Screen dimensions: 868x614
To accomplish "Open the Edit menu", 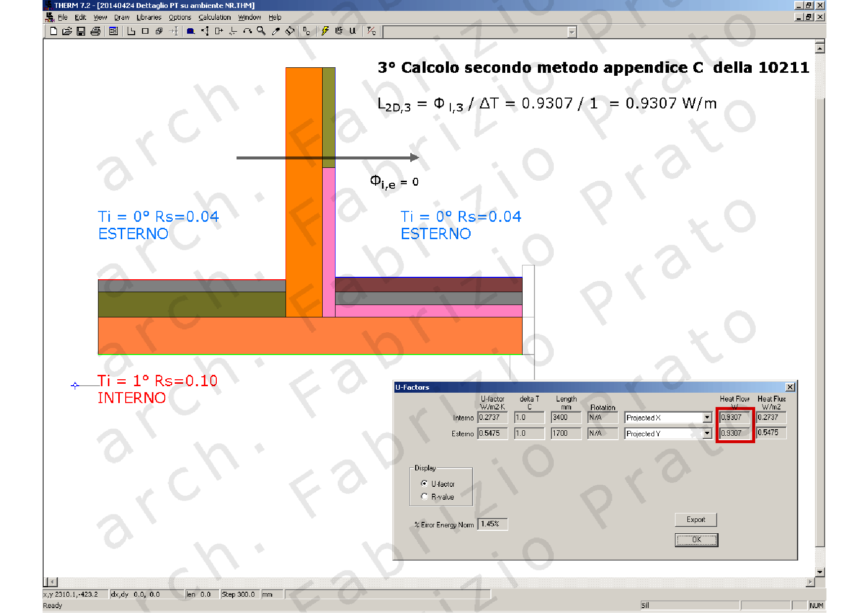I will [81, 17].
